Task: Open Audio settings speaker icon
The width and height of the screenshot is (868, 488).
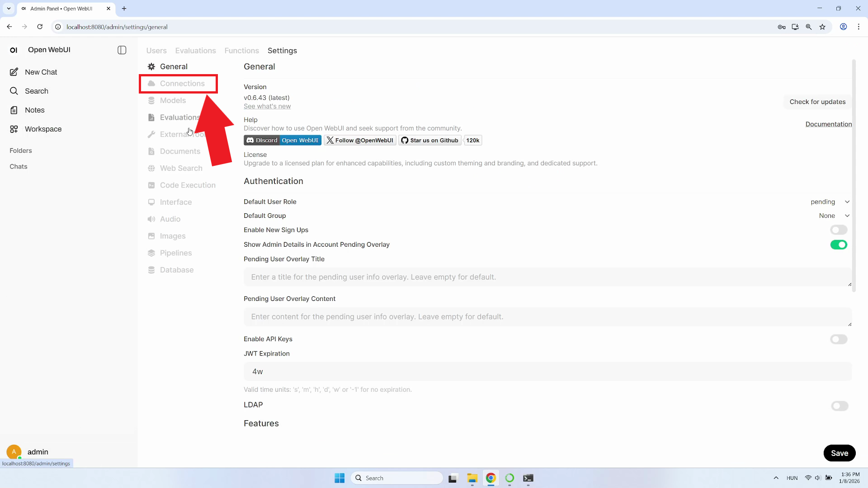Action: (x=151, y=219)
